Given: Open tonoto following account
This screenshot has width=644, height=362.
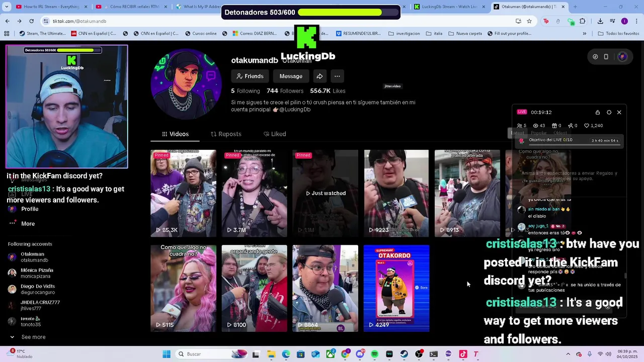Looking at the screenshot, I should [25, 321].
